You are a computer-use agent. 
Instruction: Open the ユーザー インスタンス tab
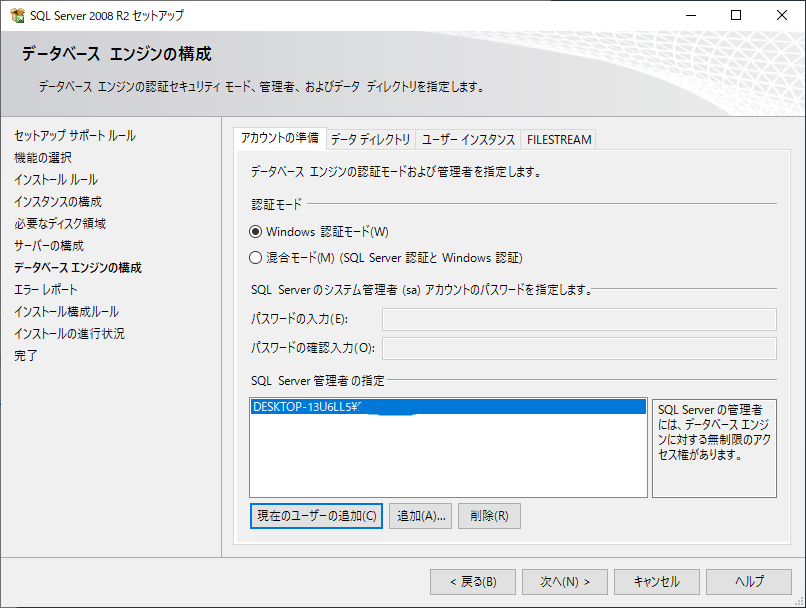pos(468,139)
